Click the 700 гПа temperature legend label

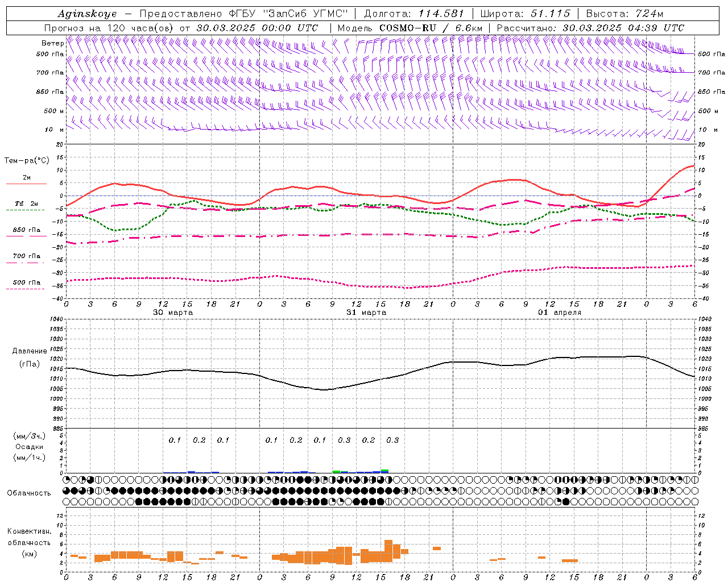(27, 256)
